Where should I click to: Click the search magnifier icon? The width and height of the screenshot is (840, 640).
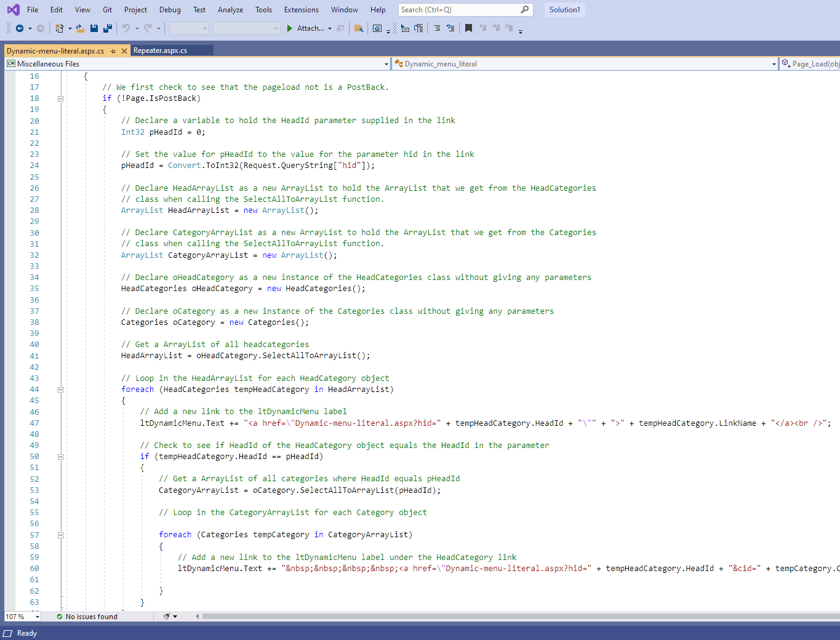click(x=525, y=10)
